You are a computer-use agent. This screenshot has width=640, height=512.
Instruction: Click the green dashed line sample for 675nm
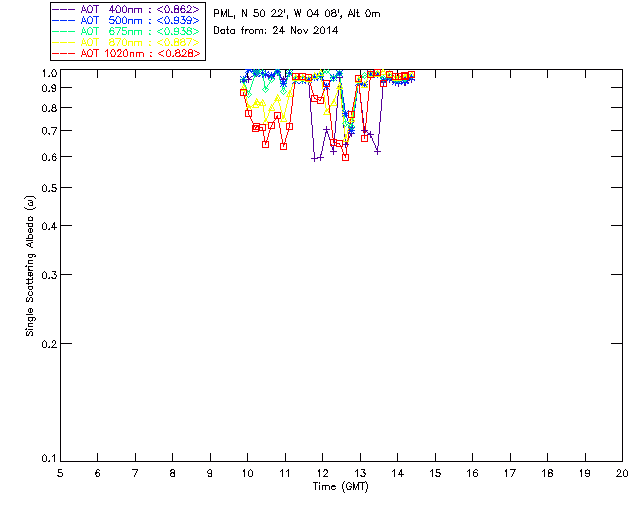tap(64, 31)
